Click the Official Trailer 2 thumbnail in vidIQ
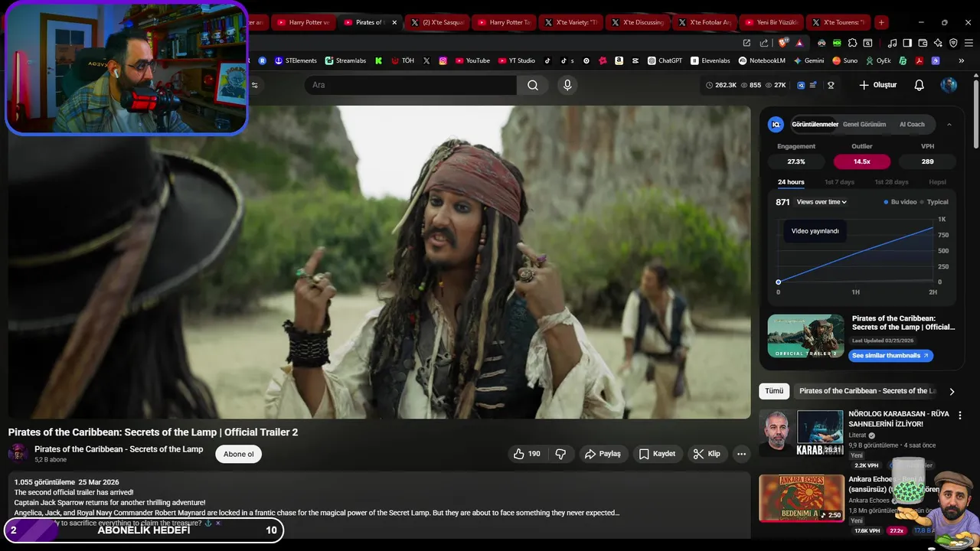Image resolution: width=980 pixels, height=551 pixels. (806, 336)
